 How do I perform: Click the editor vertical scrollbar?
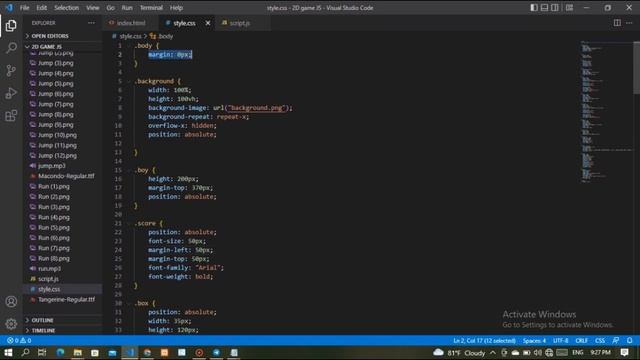point(636,67)
